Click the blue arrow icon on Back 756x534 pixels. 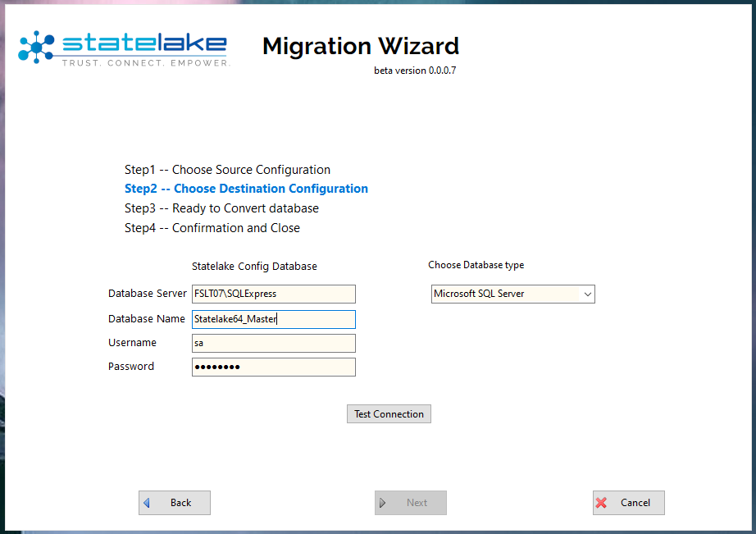click(x=147, y=503)
